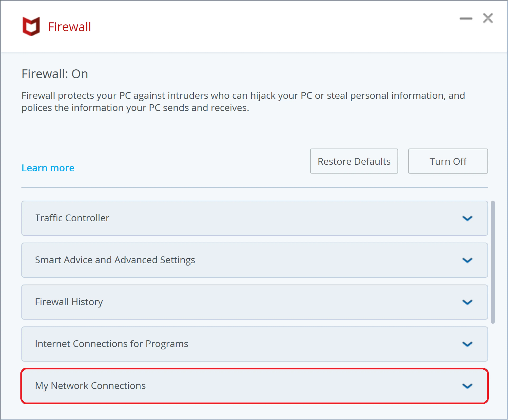
Task: Click the Firewall: On status heading
Action: pyautogui.click(x=55, y=74)
